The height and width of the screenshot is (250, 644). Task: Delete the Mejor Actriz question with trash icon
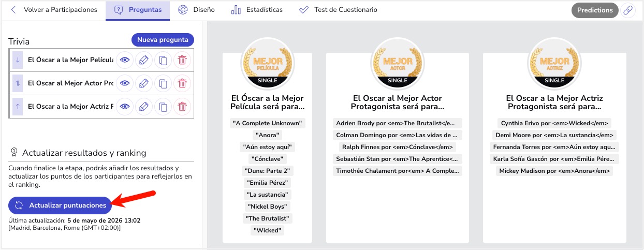[182, 107]
